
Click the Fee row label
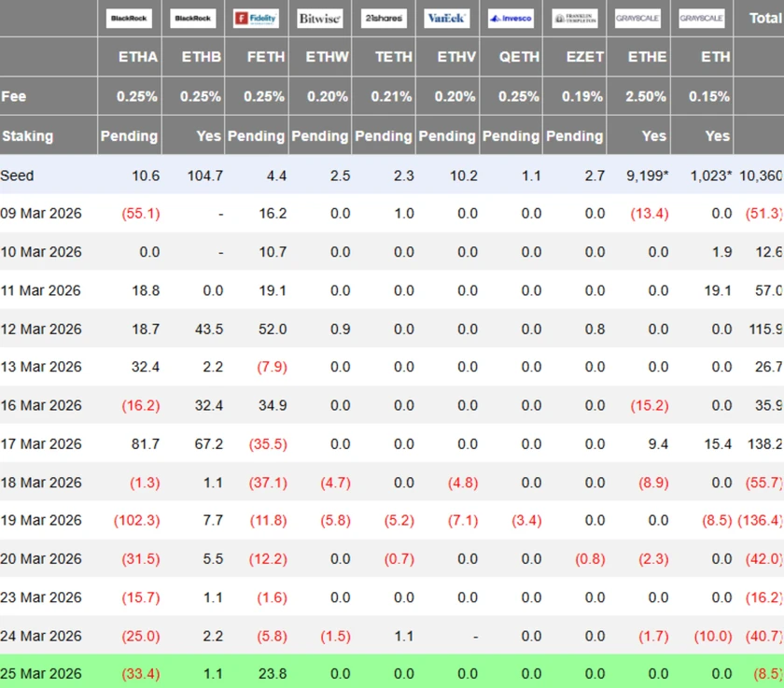(14, 96)
